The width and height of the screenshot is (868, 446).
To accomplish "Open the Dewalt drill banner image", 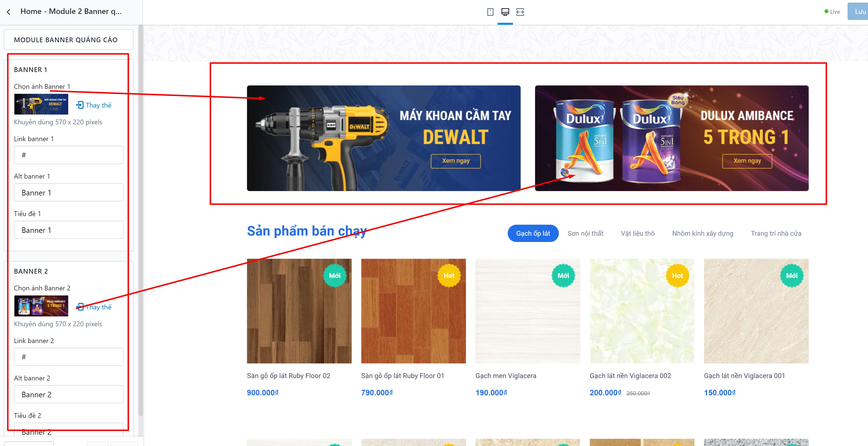I will pyautogui.click(x=384, y=138).
